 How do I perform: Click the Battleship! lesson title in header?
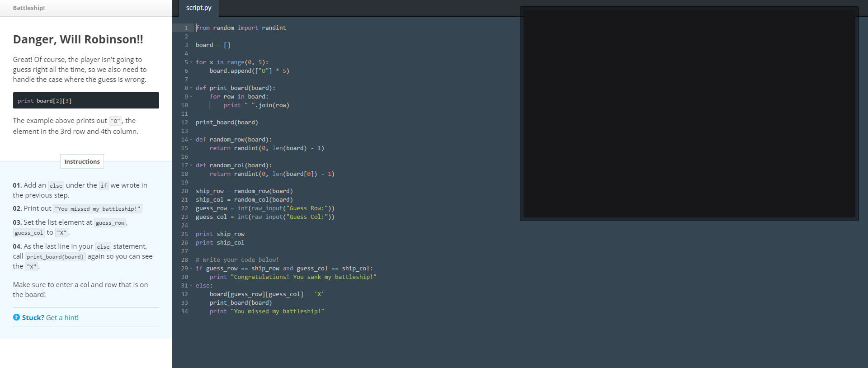[x=29, y=8]
